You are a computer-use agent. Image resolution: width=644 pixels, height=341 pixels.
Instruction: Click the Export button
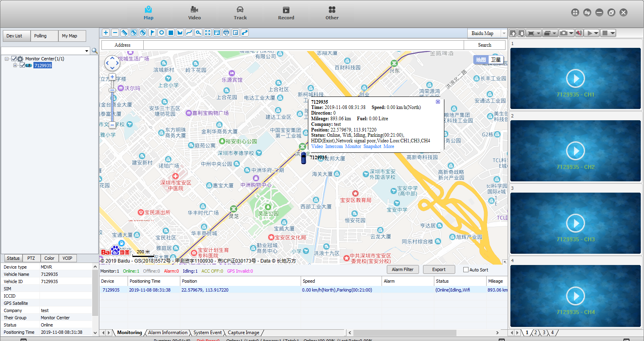tap(439, 269)
